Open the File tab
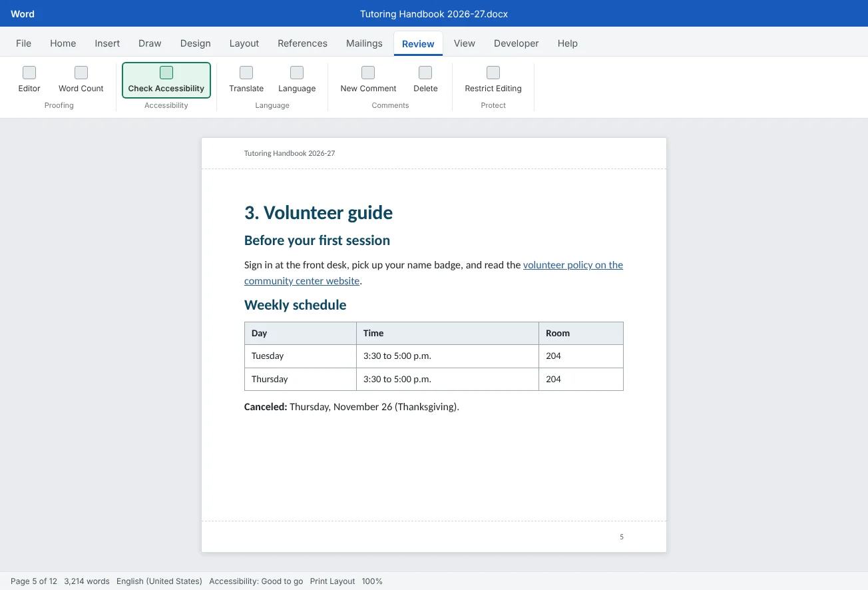Screen dimensions: 868x590 (23, 43)
